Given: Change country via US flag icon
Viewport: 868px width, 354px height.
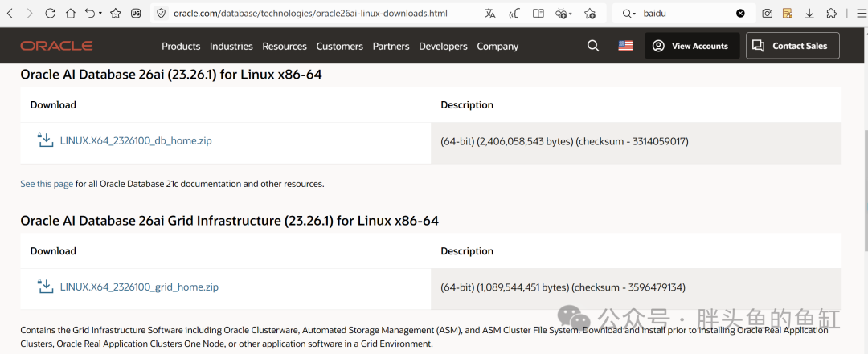Looking at the screenshot, I should pyautogui.click(x=625, y=46).
